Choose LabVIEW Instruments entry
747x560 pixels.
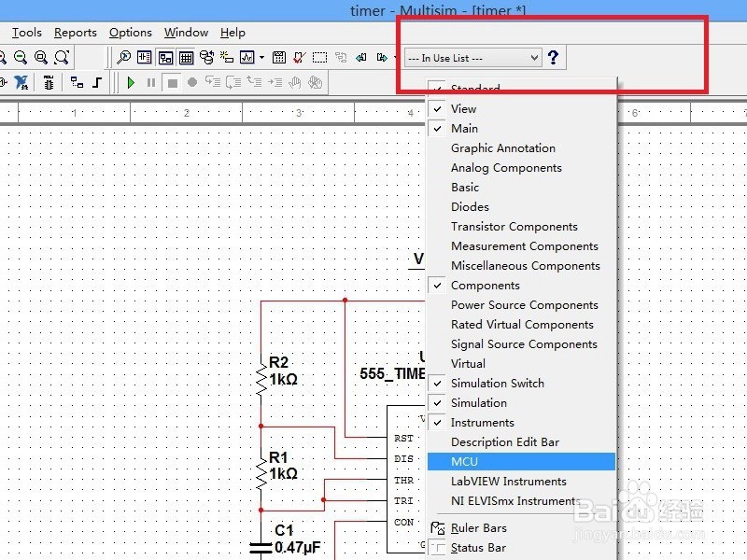click(x=521, y=482)
